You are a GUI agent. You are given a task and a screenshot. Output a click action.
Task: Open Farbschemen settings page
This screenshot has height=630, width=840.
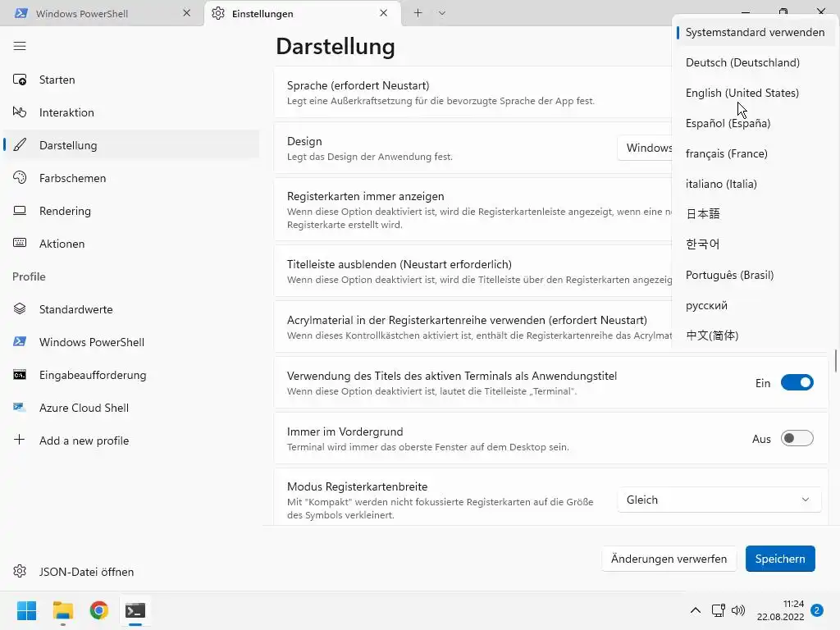(131, 178)
